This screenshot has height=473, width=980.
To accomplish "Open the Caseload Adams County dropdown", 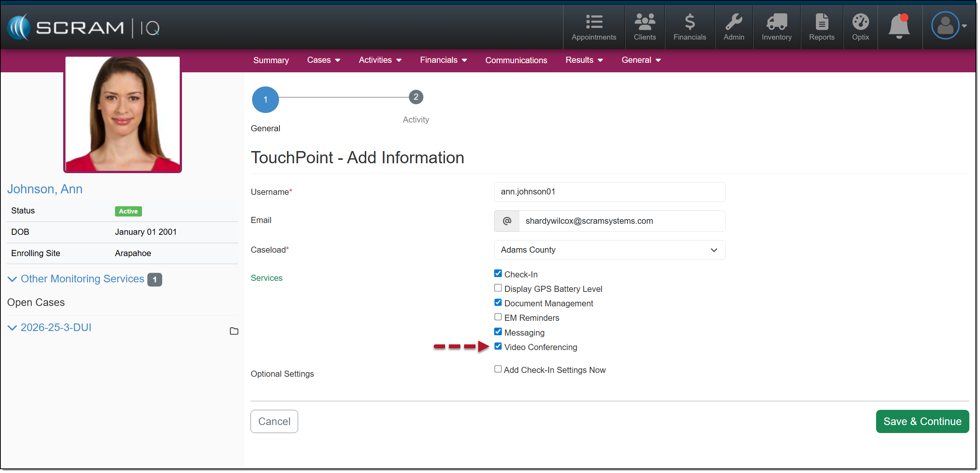I will pyautogui.click(x=609, y=250).
